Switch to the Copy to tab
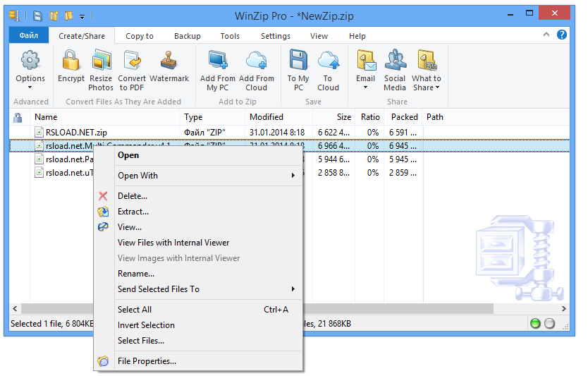The height and width of the screenshot is (376, 588). click(140, 36)
